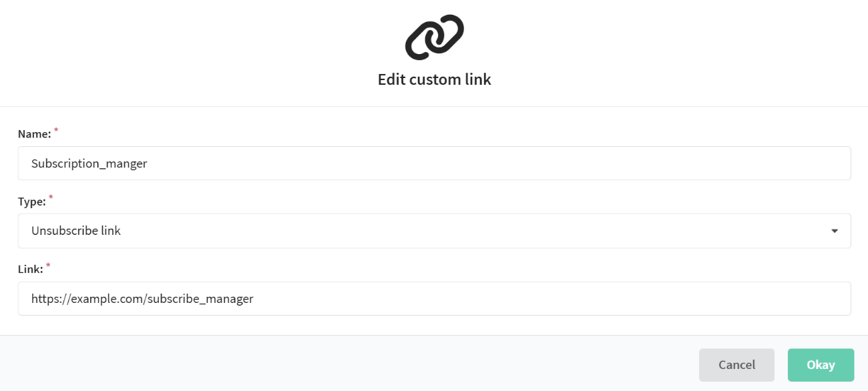
Task: Open the Type dropdown
Action: [x=434, y=231]
